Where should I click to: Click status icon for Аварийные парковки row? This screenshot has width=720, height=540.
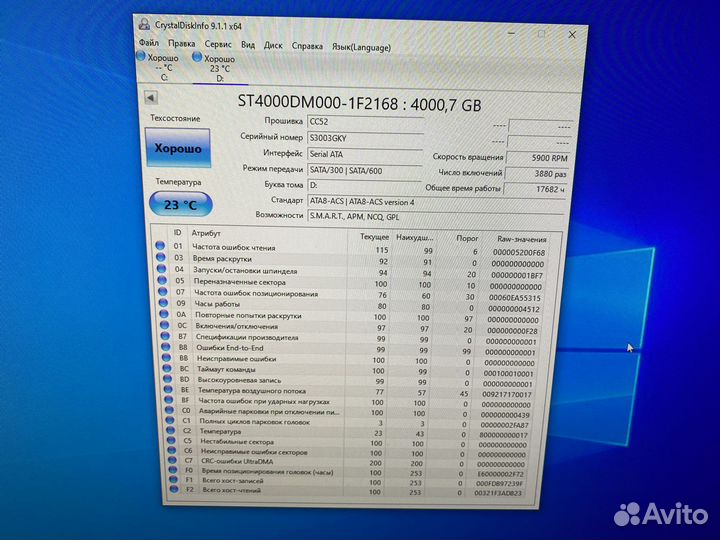pos(169,411)
